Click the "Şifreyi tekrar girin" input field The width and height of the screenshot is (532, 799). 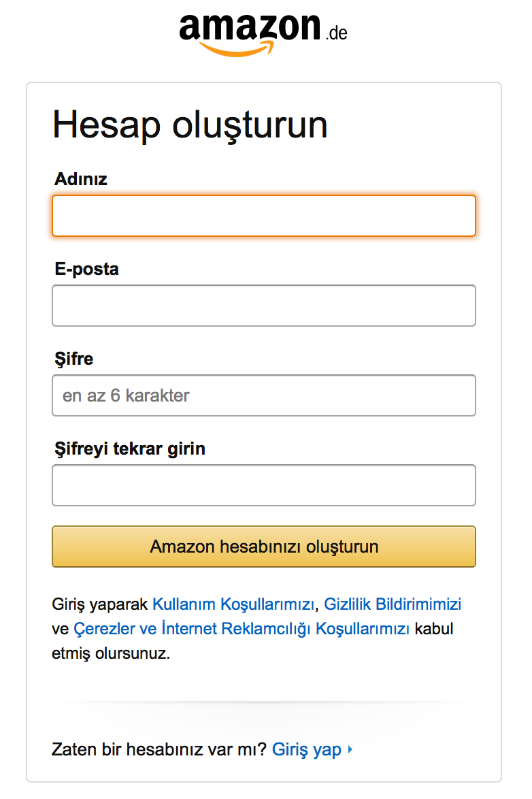click(263, 485)
